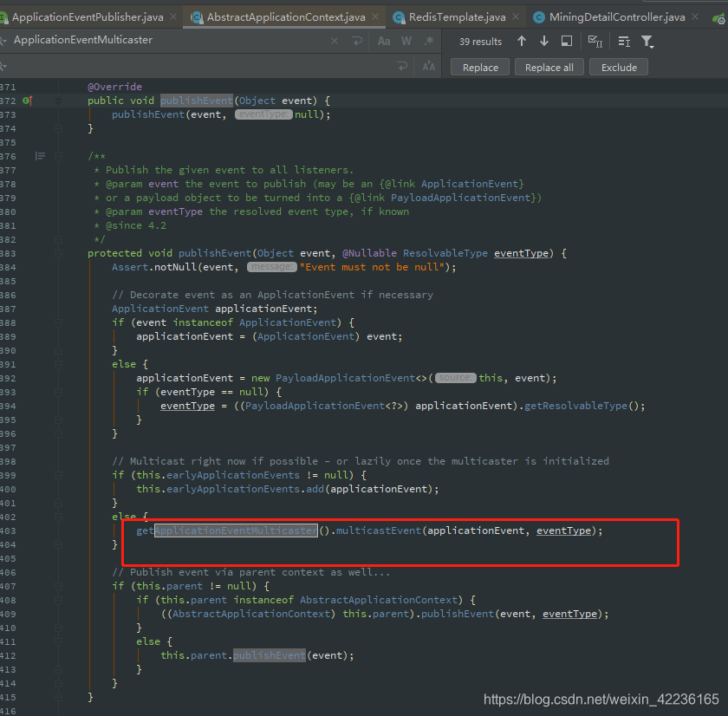Toggle Regex (.*) search option

click(428, 42)
